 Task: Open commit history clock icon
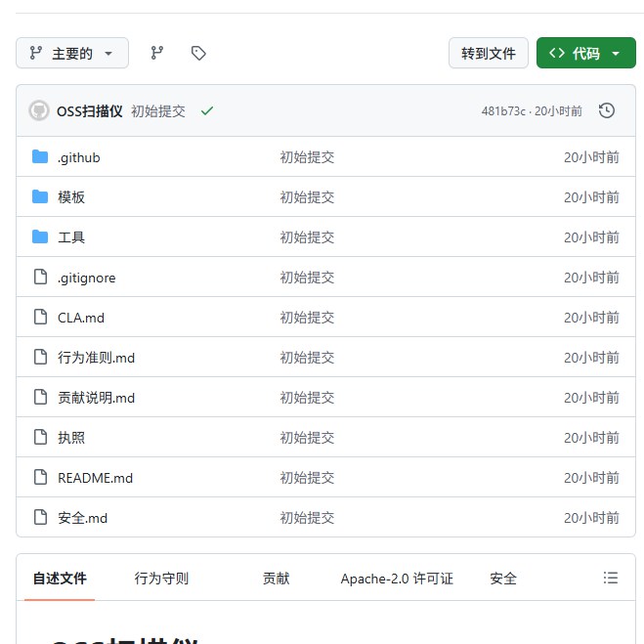click(607, 110)
